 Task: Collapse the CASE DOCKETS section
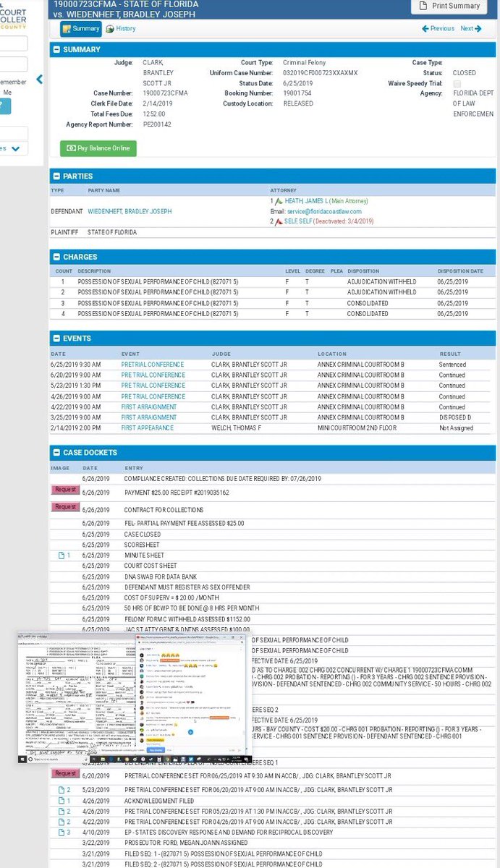tap(56, 453)
